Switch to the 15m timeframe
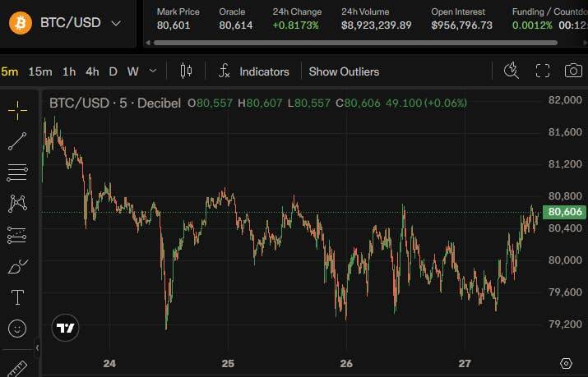Screen dimensions: 588x377 point(40,71)
